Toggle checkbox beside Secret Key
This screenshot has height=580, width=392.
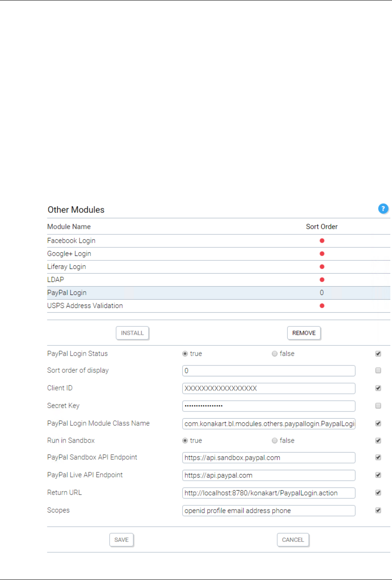pyautogui.click(x=378, y=406)
